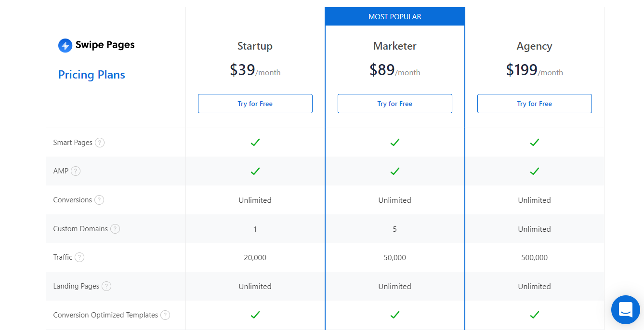Click the AMP checkmark under Agency

click(534, 171)
